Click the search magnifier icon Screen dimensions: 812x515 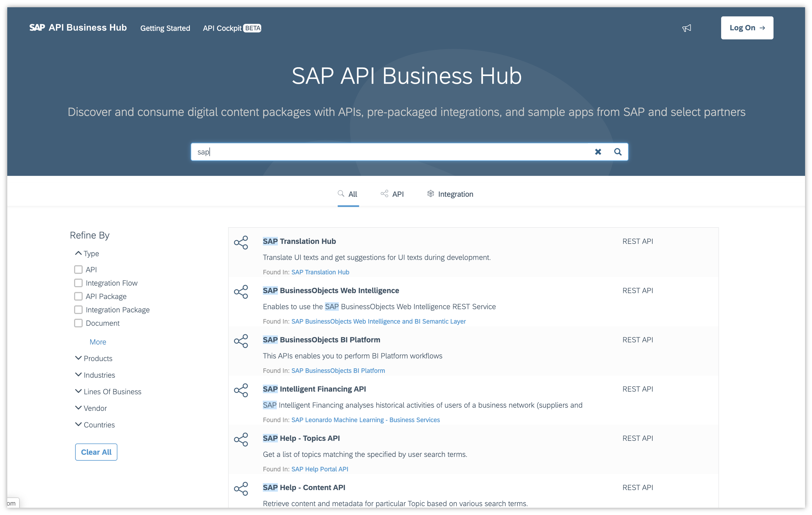click(618, 152)
